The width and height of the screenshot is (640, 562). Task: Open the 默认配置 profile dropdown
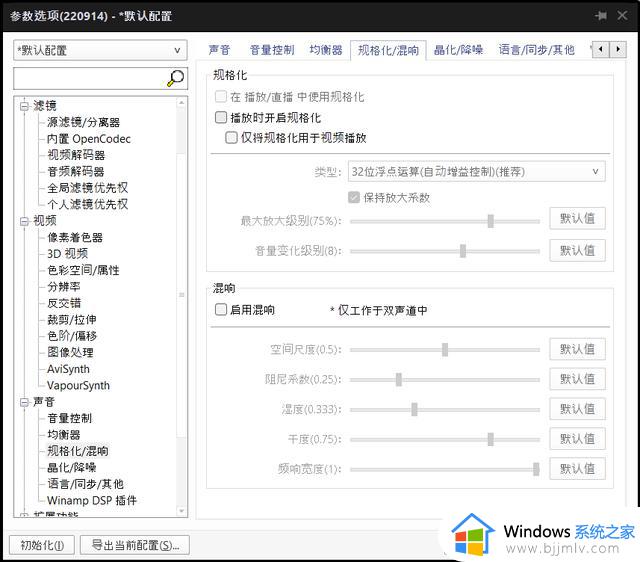[100, 50]
